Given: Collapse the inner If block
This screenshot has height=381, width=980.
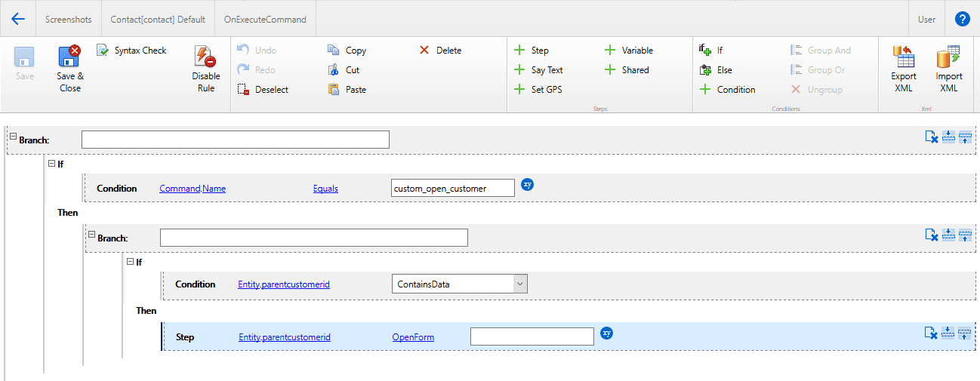Looking at the screenshot, I should point(130,261).
